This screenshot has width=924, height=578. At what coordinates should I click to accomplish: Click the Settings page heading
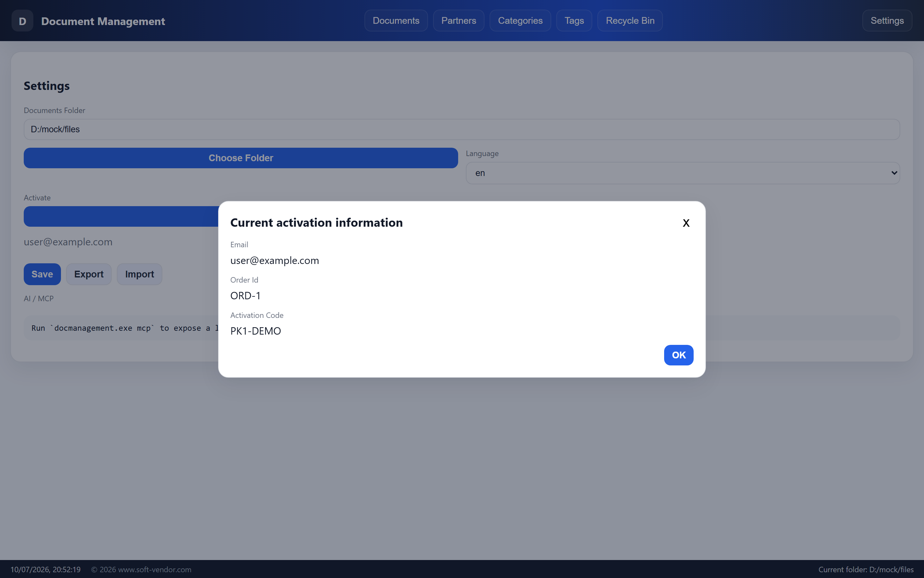click(47, 86)
